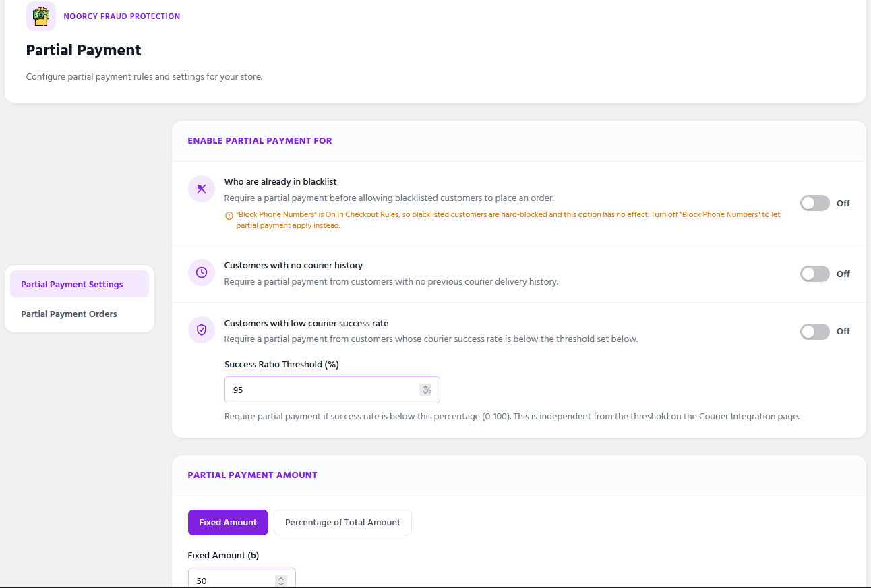The width and height of the screenshot is (871, 588).
Task: Click the Noorcy Fraud Protection header text
Action: click(x=122, y=16)
